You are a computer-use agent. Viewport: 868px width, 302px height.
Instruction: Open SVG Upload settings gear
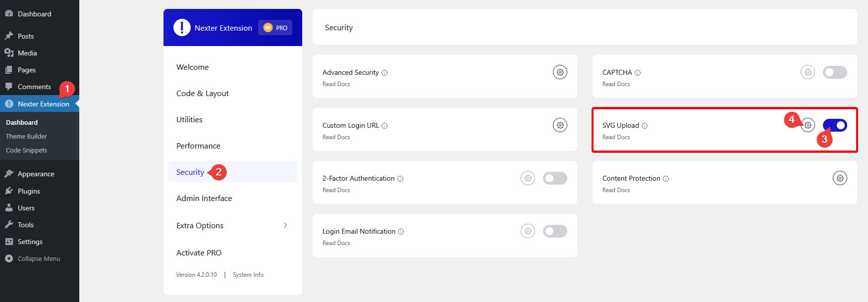(808, 125)
